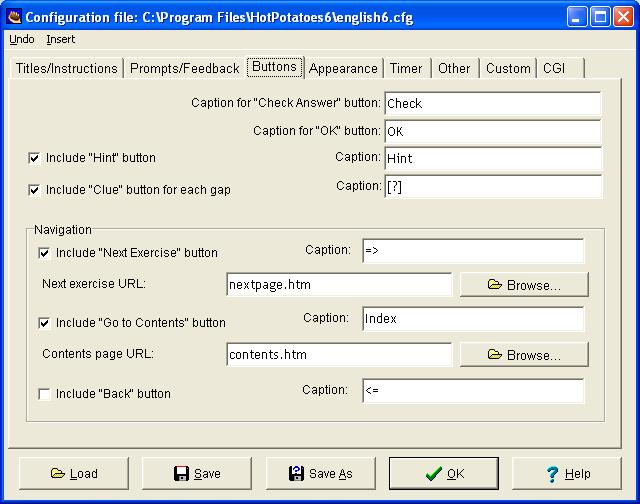
Task: Toggle Include "Next Exercise" button checkbox
Action: (44, 253)
